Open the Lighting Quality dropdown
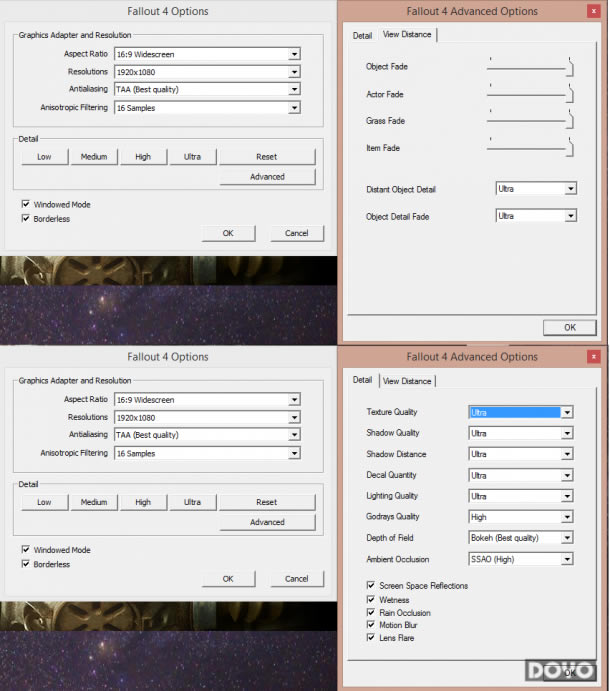This screenshot has width=610, height=691. [520, 496]
